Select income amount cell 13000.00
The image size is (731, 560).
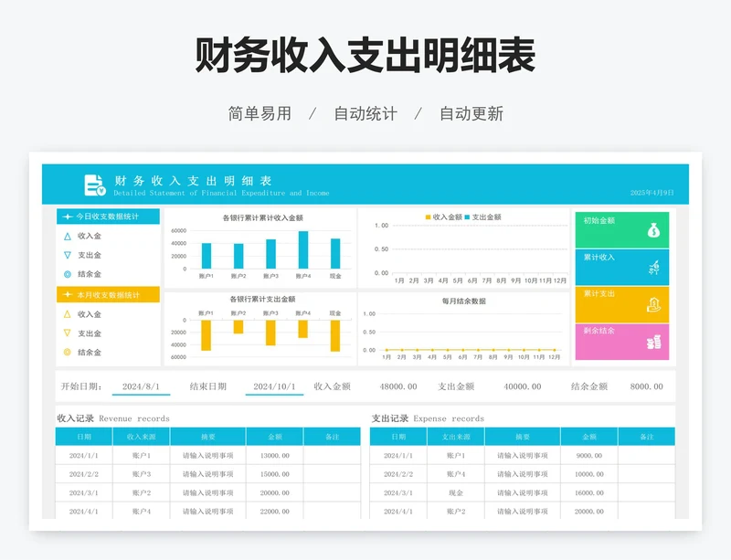(275, 456)
